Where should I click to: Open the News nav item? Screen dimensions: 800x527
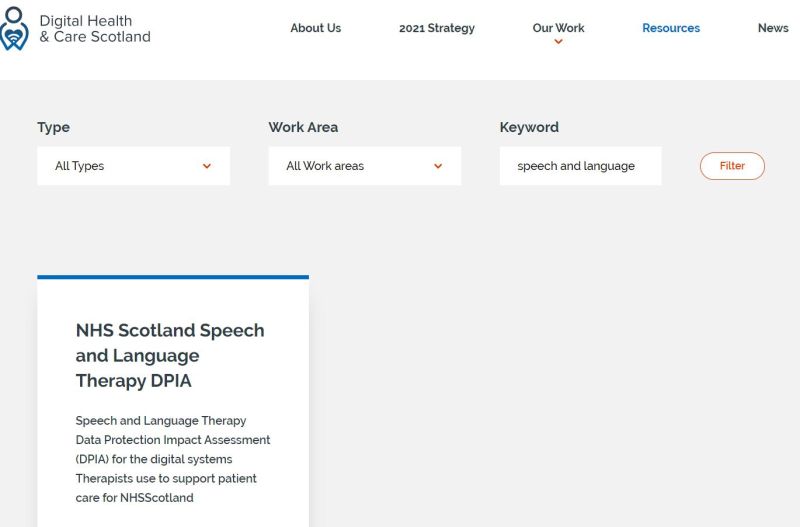pyautogui.click(x=773, y=28)
